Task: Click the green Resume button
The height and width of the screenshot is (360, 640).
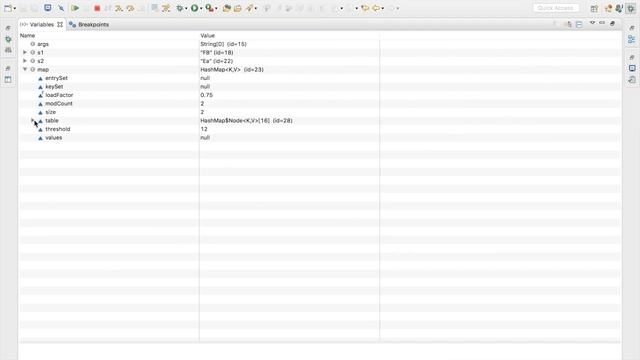Action: coord(75,8)
